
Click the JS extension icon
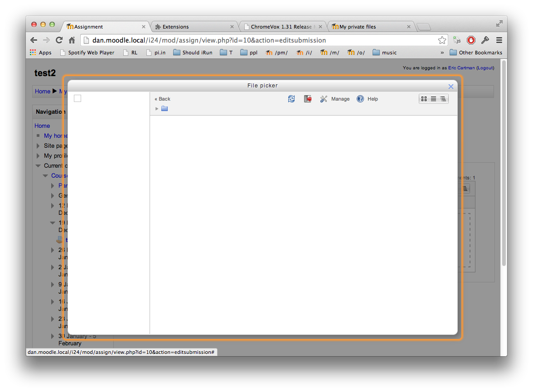tap(457, 40)
